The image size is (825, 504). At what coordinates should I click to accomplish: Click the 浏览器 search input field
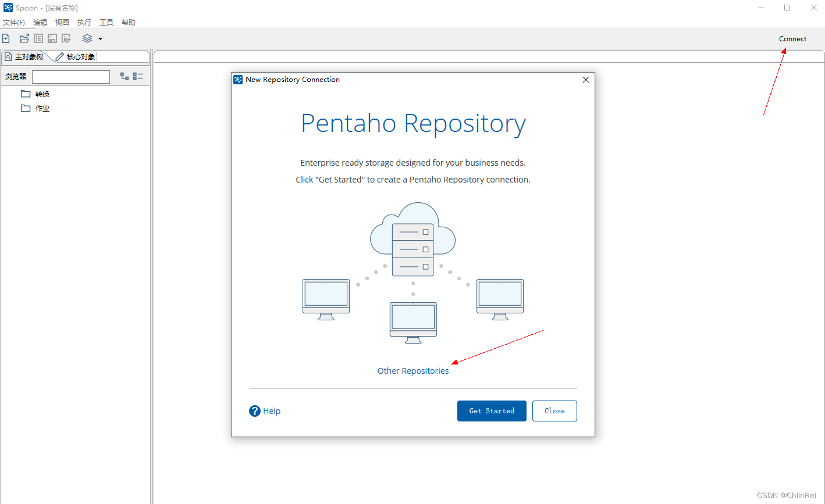71,77
